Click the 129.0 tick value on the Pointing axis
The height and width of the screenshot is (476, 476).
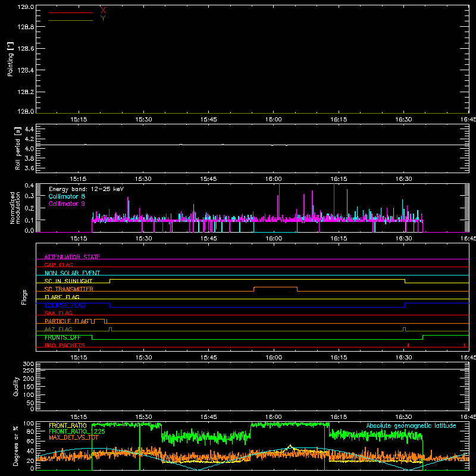pos(26,7)
